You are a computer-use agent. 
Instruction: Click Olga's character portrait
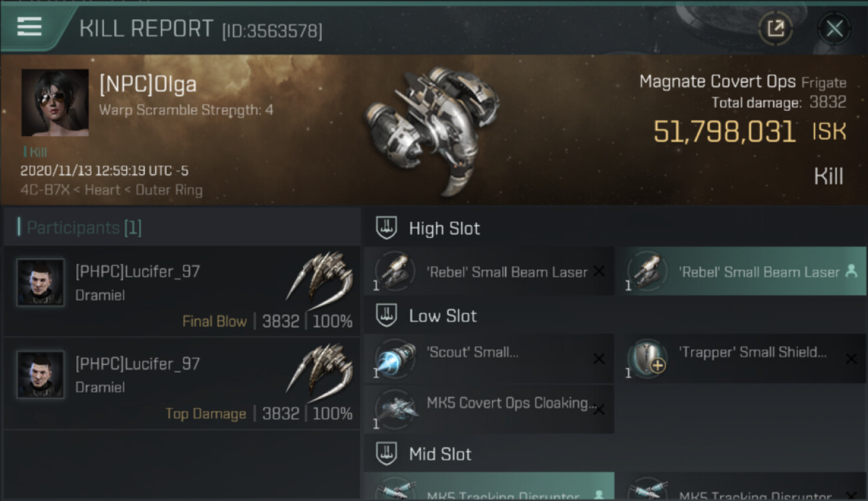click(55, 102)
